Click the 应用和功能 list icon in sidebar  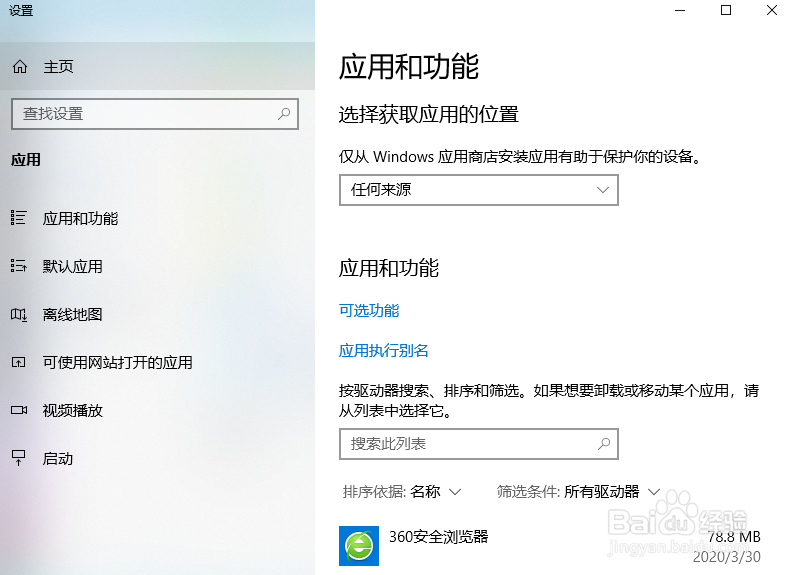click(18, 218)
